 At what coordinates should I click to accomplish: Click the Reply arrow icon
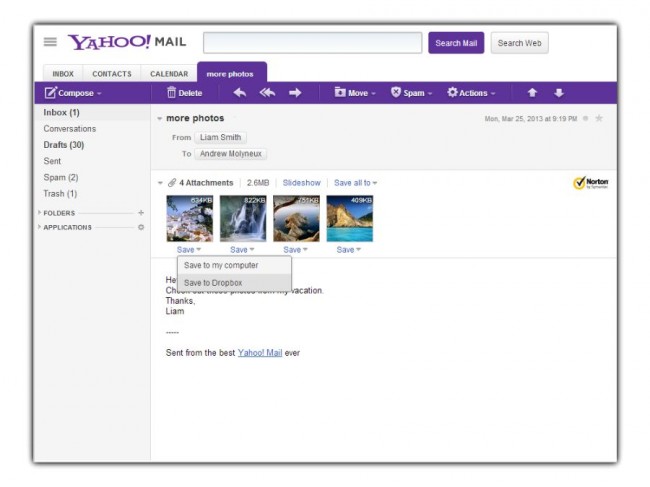tap(240, 92)
